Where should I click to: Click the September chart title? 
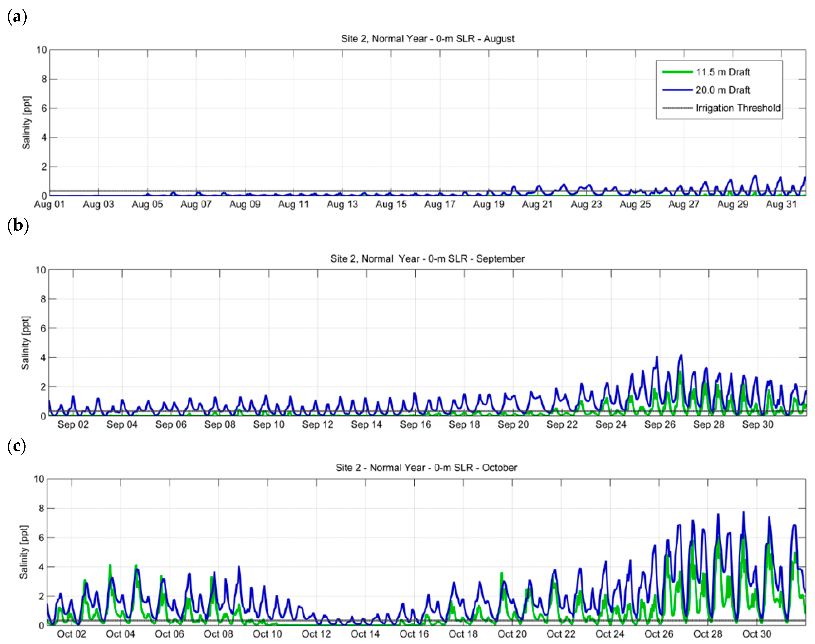coord(428,259)
